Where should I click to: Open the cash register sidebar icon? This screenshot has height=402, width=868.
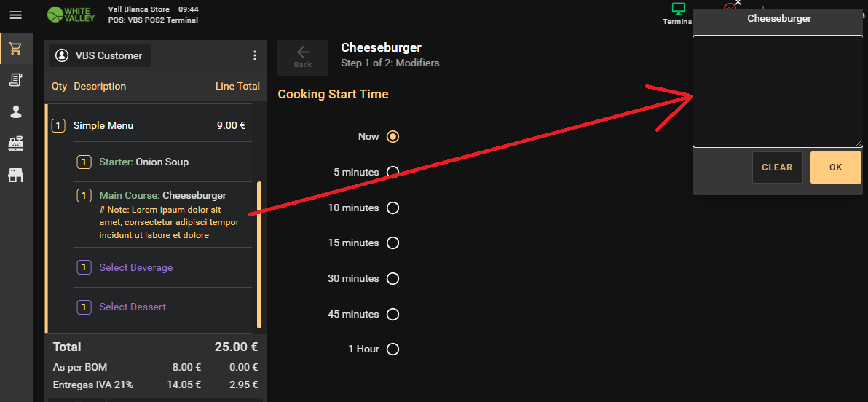pyautogui.click(x=15, y=143)
